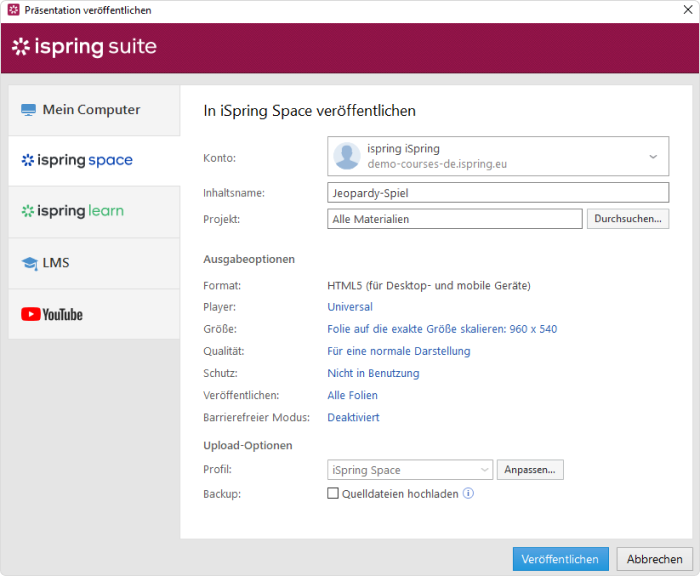700x577 pixels.
Task: Open the ispring learn tab
Action: [94, 211]
